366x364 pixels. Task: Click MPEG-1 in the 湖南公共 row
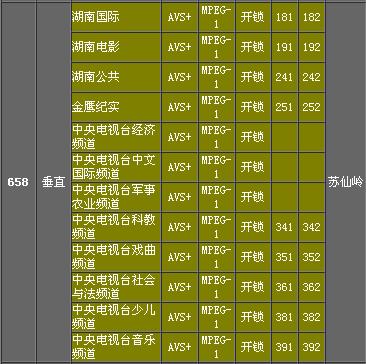click(216, 77)
